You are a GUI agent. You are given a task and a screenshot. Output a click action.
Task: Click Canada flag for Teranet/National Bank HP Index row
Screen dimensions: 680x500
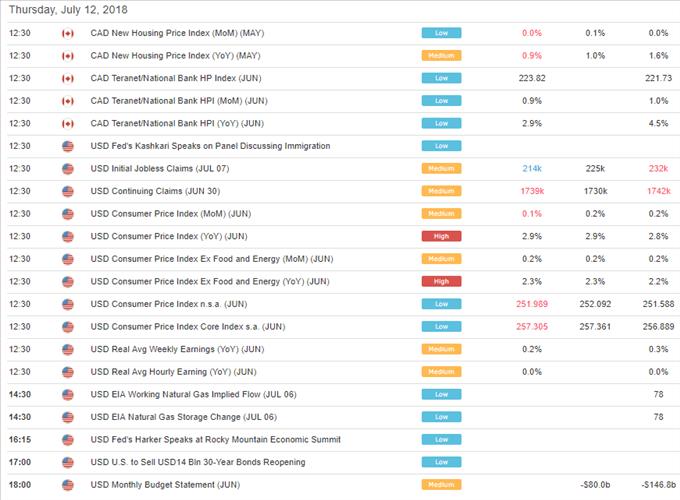click(x=68, y=78)
